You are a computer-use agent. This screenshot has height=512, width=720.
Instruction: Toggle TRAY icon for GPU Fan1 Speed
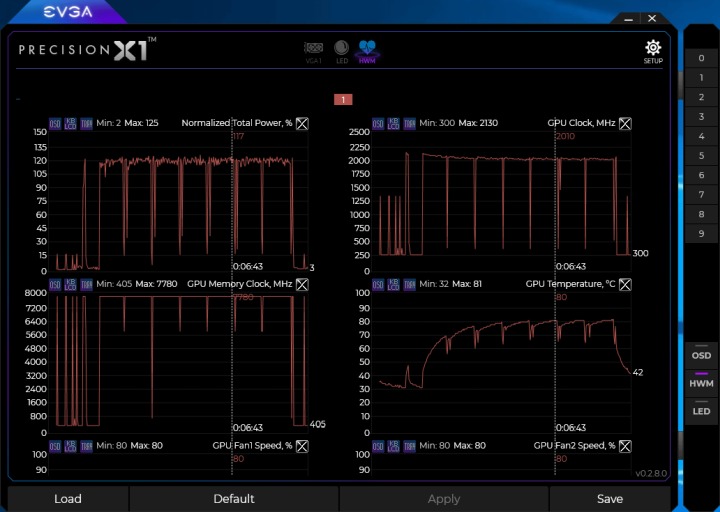[86, 446]
